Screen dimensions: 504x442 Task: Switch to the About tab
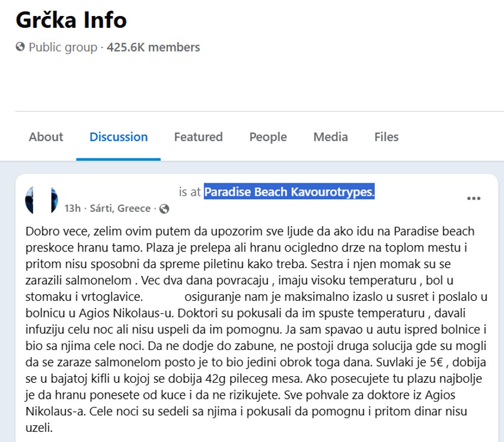tap(46, 136)
